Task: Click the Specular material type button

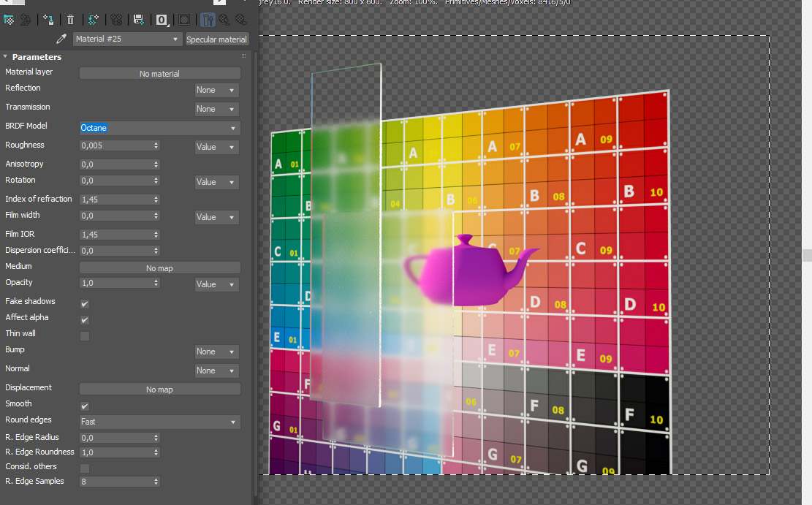Action: (x=216, y=39)
